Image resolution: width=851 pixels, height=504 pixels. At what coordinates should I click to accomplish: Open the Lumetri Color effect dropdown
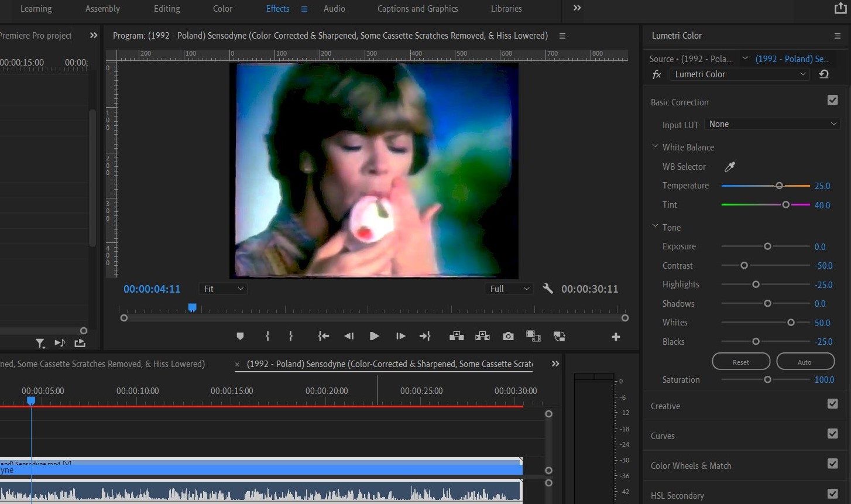pyautogui.click(x=740, y=74)
